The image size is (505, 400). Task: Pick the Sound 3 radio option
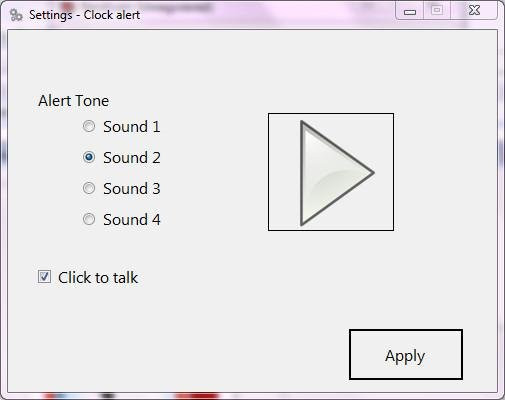click(x=89, y=188)
